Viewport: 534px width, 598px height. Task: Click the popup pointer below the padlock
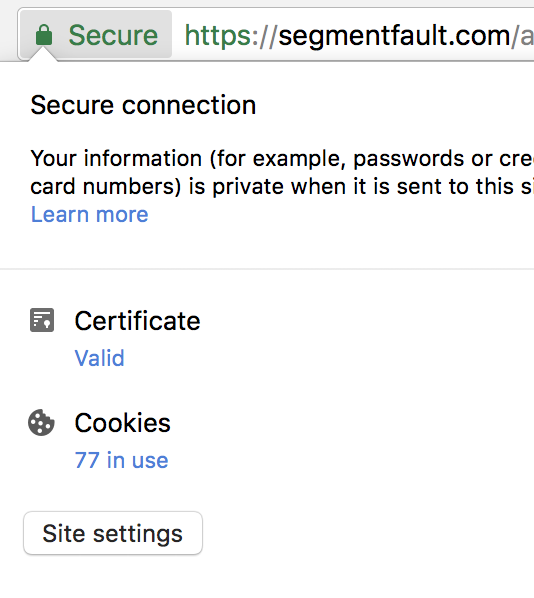43,55
